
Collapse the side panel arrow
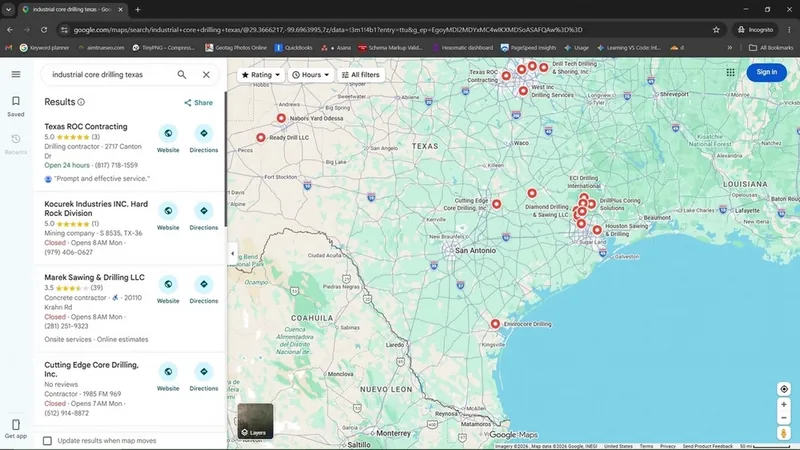click(233, 254)
